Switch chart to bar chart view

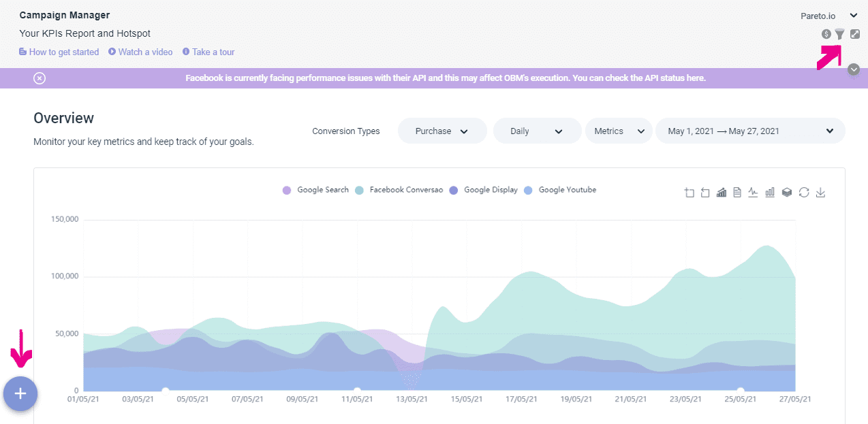tap(770, 193)
